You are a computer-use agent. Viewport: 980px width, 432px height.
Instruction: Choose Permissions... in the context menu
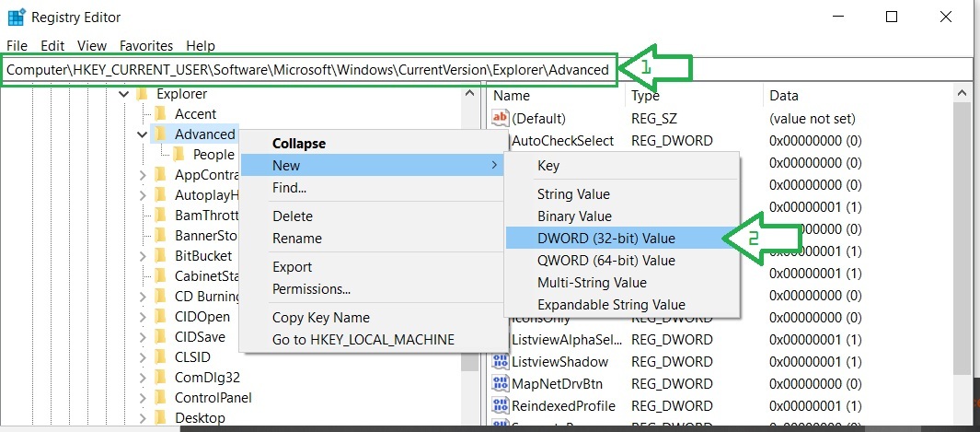pyautogui.click(x=372, y=289)
